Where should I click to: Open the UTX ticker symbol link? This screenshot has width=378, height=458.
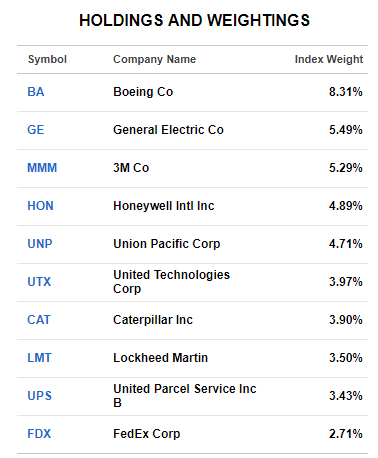tap(39, 282)
